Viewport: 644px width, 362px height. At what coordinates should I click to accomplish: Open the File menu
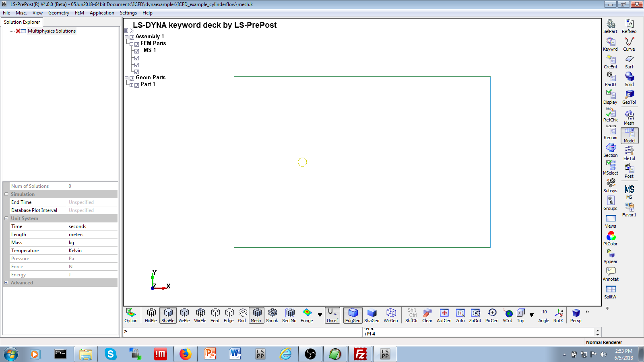(6, 13)
